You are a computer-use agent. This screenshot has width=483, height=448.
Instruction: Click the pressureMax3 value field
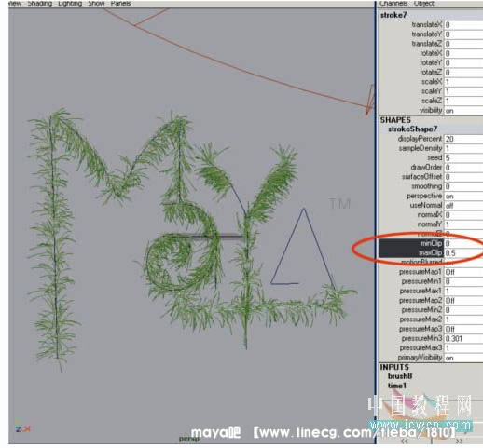tap(463, 348)
